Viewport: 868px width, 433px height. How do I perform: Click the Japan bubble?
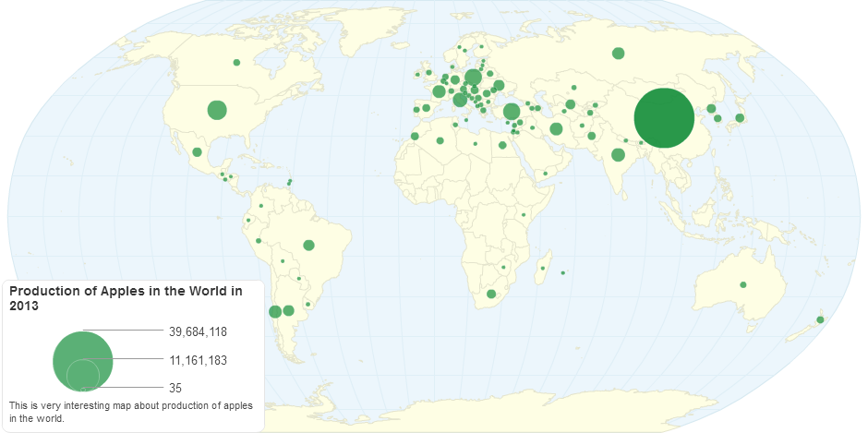point(739,117)
